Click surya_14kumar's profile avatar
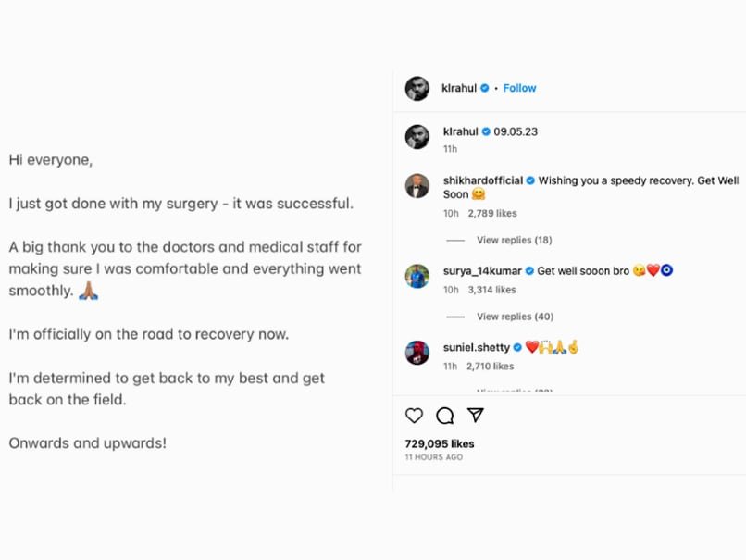 pyautogui.click(x=417, y=276)
